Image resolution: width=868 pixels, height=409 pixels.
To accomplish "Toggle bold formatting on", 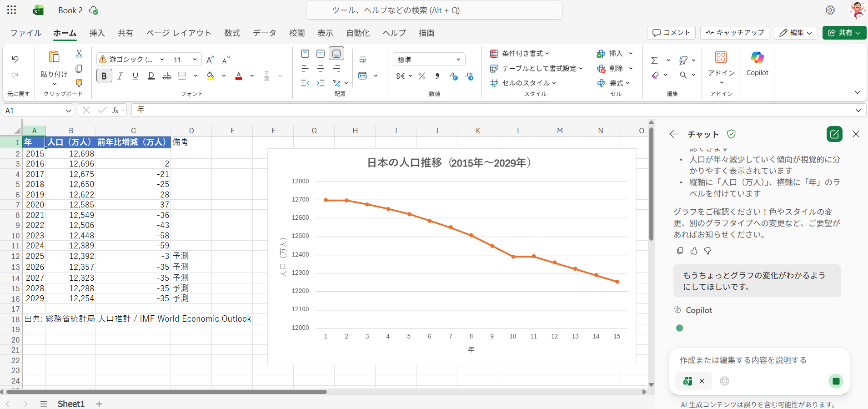I will click(104, 76).
